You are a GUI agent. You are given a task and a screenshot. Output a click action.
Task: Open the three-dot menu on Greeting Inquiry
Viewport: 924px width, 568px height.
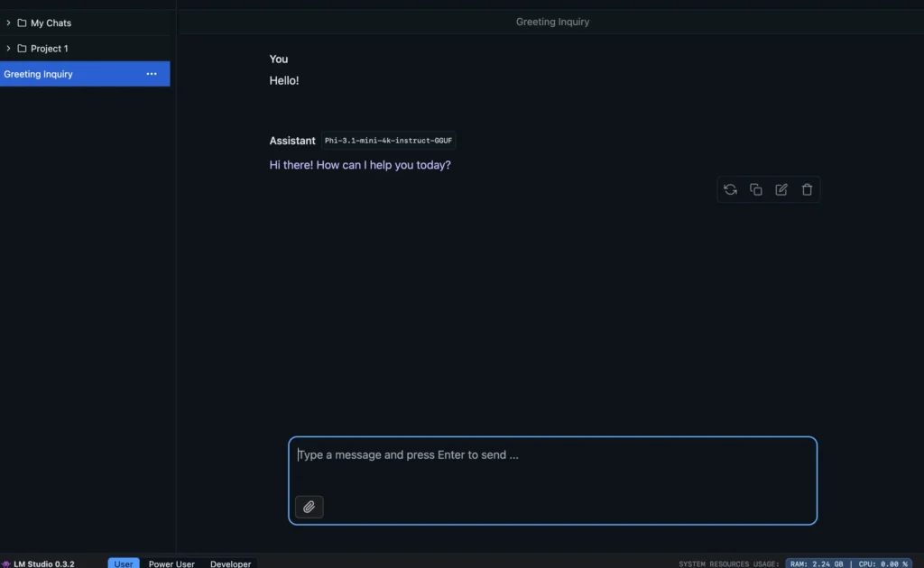coord(152,74)
